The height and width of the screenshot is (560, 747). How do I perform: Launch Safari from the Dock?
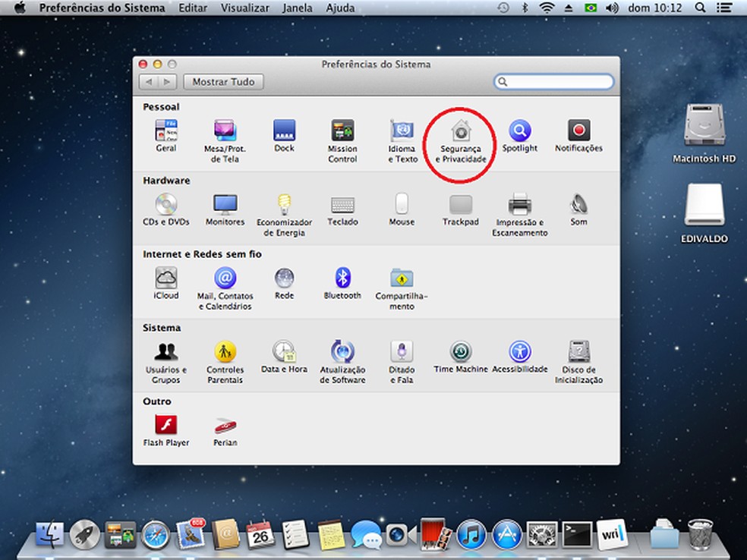(156, 535)
